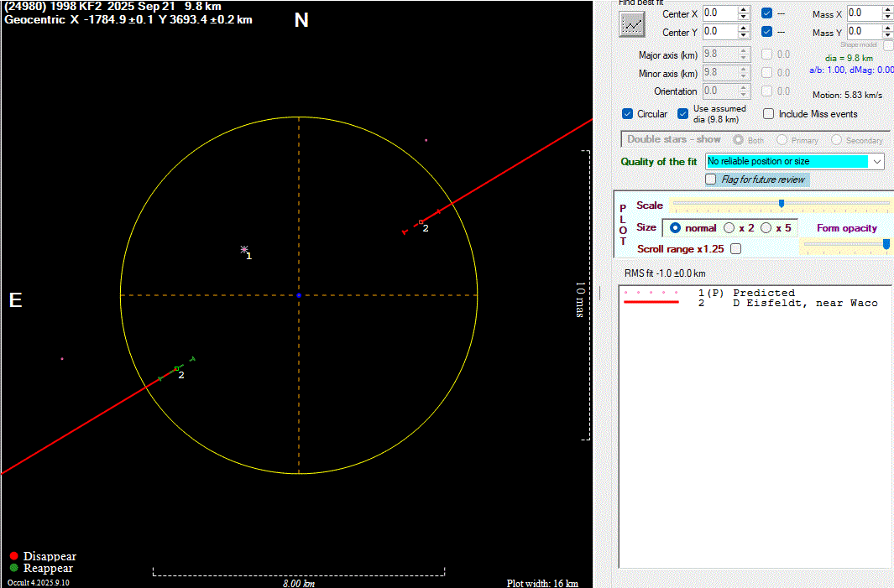
Task: Click the red disappear marker on the chord
Action: [421, 221]
